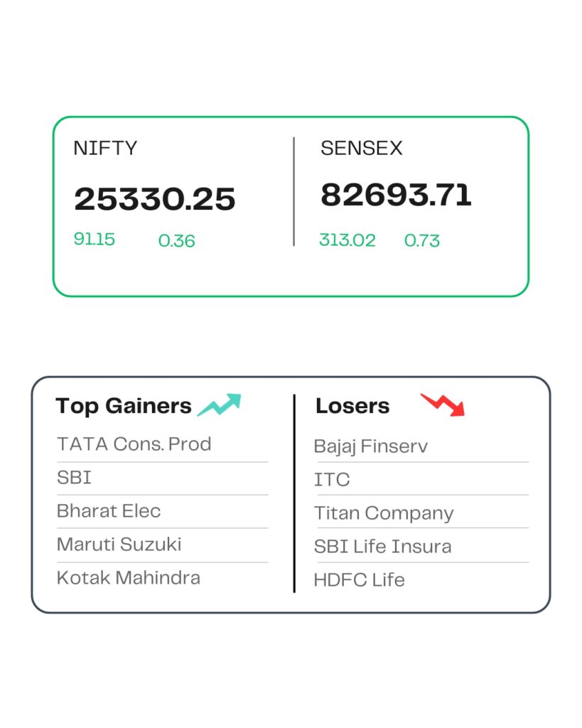Open Titan Company loser entry
The height and width of the screenshot is (728, 582).
tap(383, 513)
